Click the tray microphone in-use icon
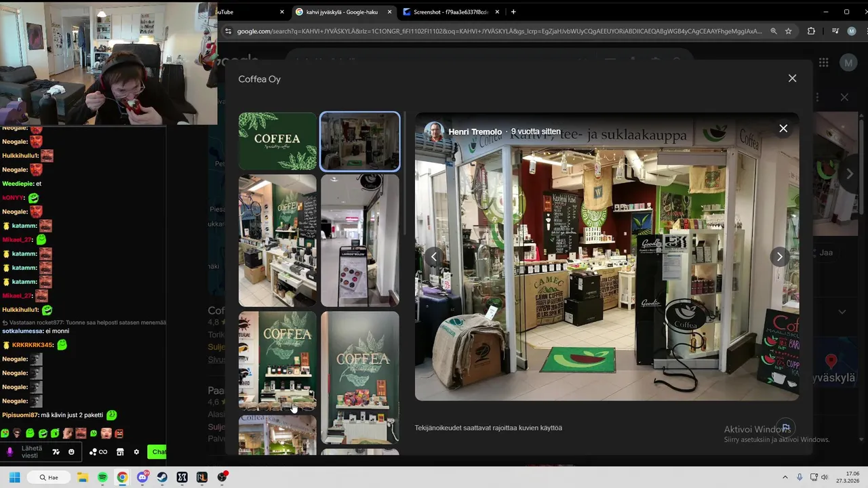 (x=800, y=477)
